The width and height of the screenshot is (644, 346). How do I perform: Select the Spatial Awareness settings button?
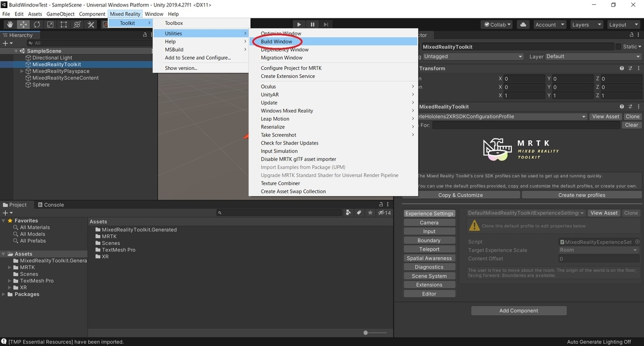(x=429, y=258)
